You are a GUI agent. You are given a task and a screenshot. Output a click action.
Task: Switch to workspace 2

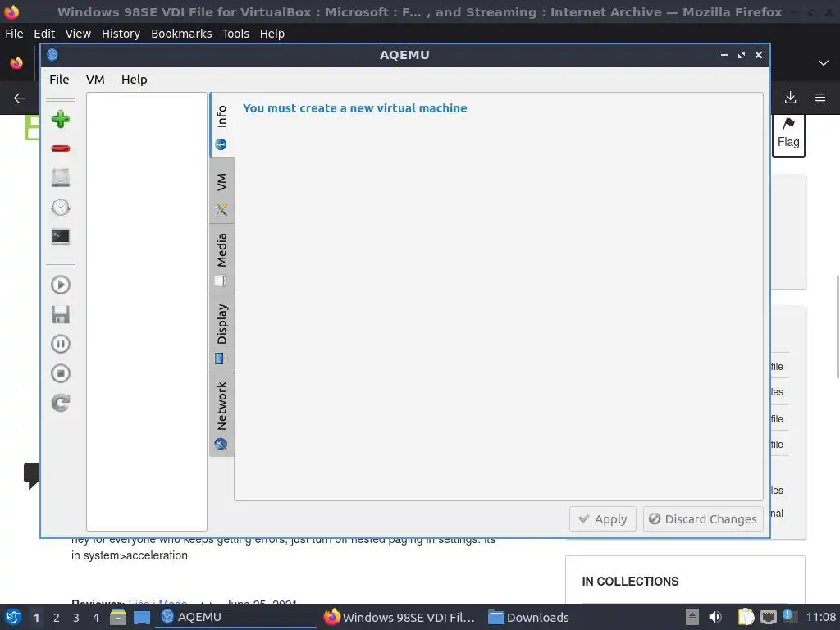(x=56, y=618)
